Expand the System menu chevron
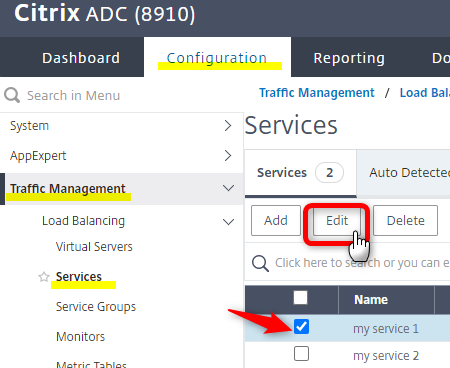The height and width of the screenshot is (368, 450). click(228, 126)
